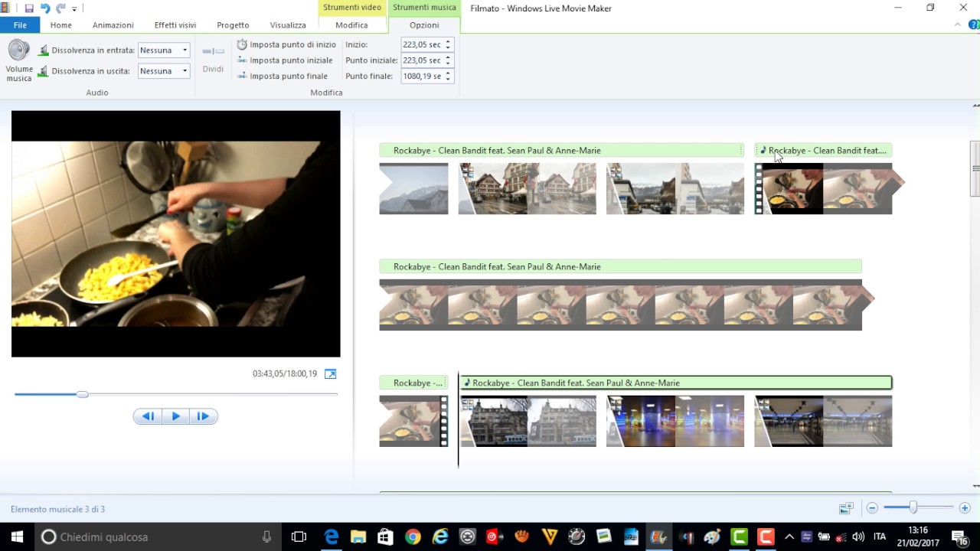Play the video preview
980x551 pixels.
[175, 416]
